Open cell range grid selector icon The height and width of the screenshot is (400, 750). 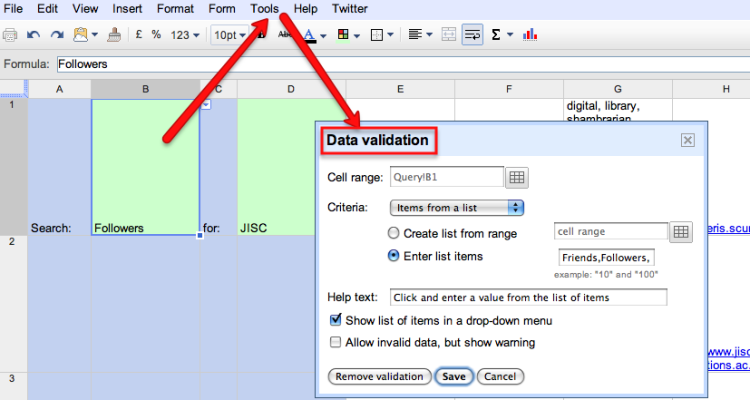[x=516, y=178]
